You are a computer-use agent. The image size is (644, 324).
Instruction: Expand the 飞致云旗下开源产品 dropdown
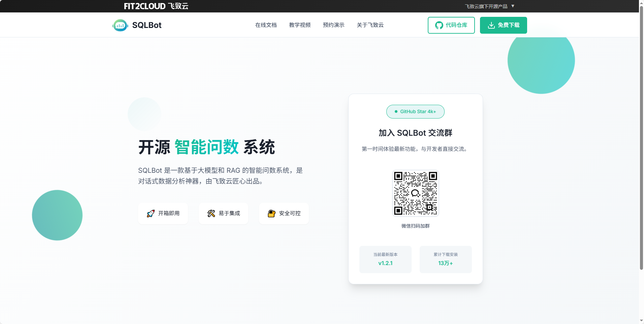[486, 6]
